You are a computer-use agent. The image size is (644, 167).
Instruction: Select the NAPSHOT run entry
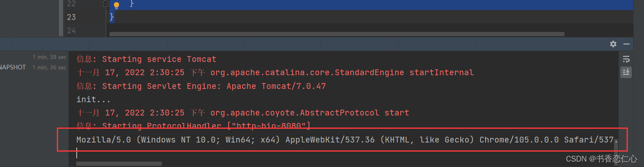pyautogui.click(x=12, y=67)
